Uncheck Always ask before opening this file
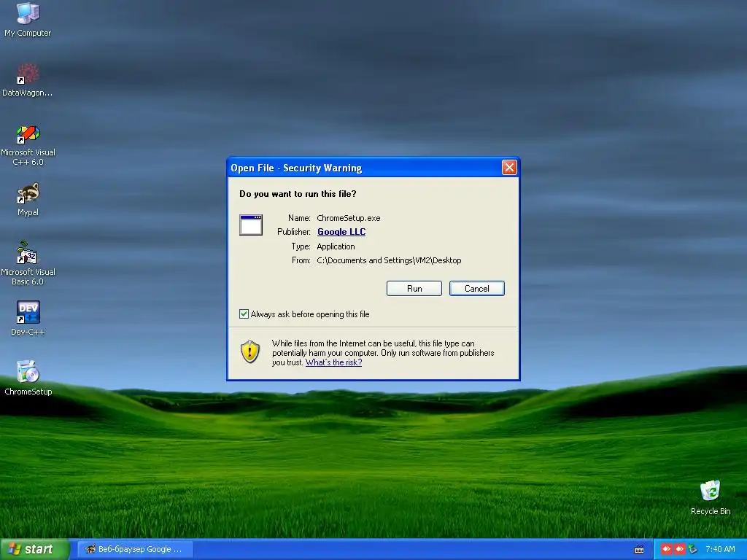Image resolution: width=747 pixels, height=560 pixels. tap(244, 314)
